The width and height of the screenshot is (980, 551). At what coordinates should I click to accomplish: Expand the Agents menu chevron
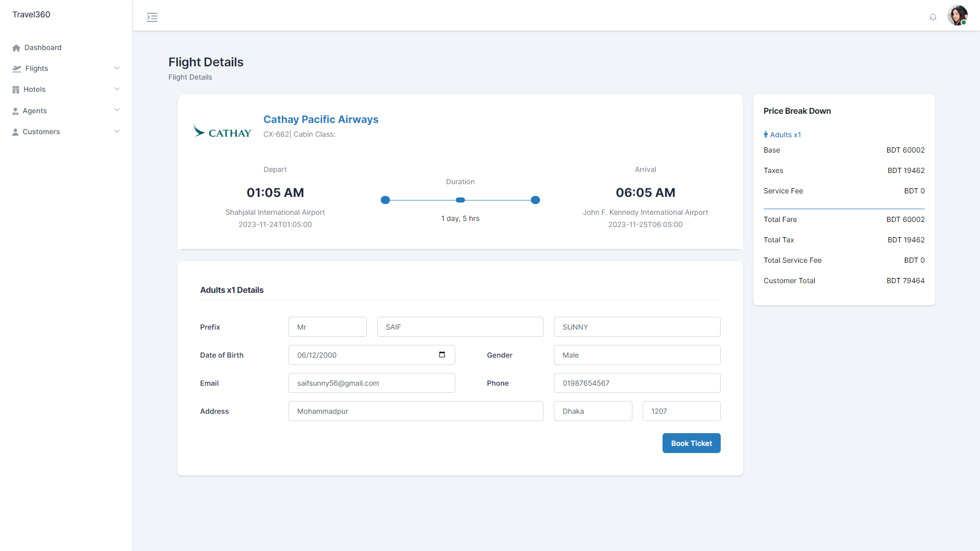click(x=117, y=110)
